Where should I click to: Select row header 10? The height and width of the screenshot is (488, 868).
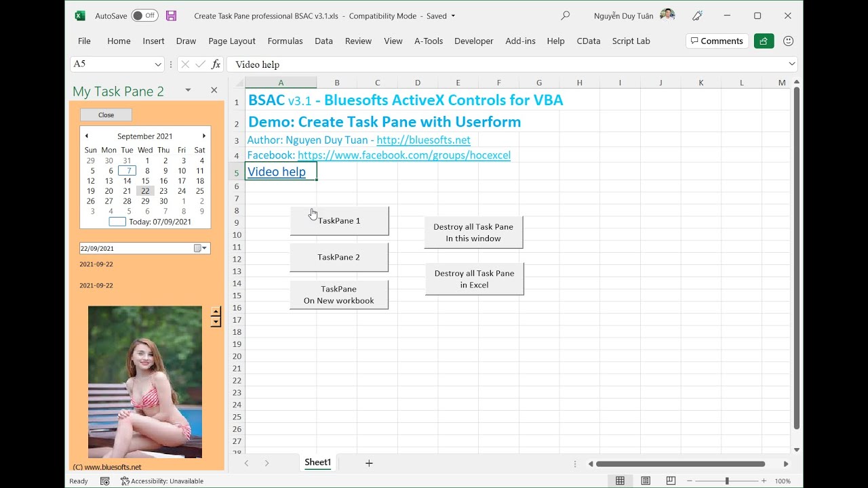coord(237,235)
